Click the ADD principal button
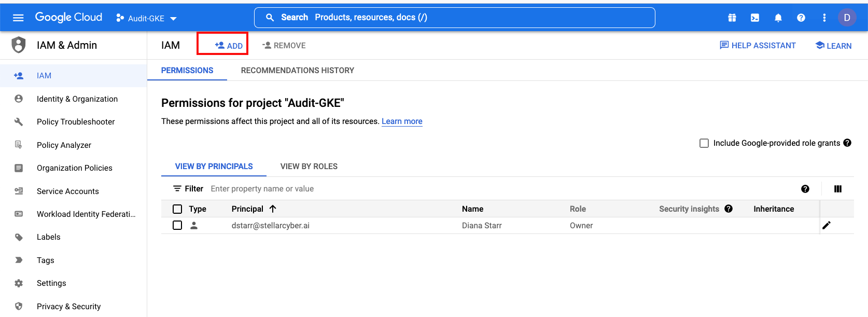Image resolution: width=868 pixels, height=317 pixels. 229,46
